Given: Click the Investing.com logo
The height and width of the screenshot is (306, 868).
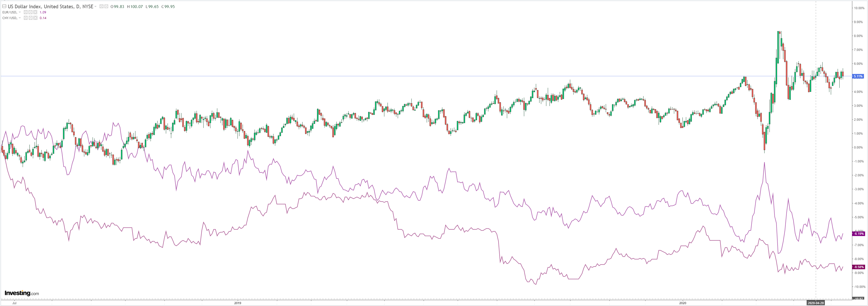Looking at the screenshot, I should [x=21, y=293].
